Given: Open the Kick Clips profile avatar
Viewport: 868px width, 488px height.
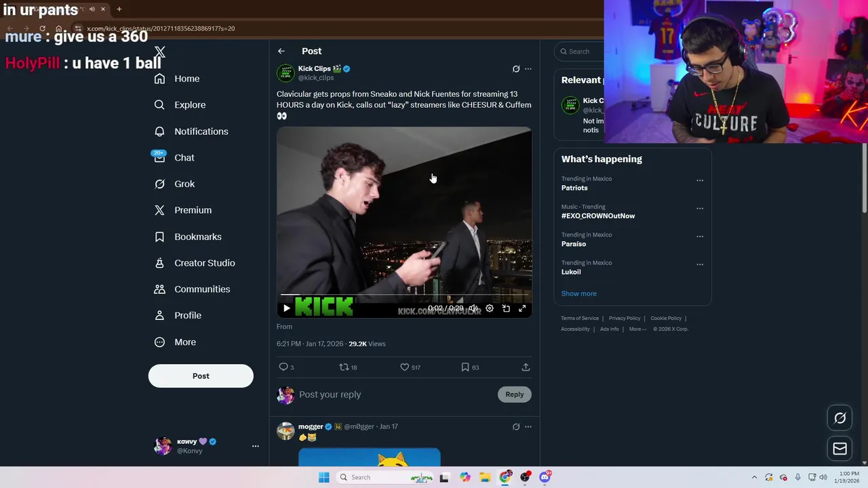Looking at the screenshot, I should click(x=285, y=73).
